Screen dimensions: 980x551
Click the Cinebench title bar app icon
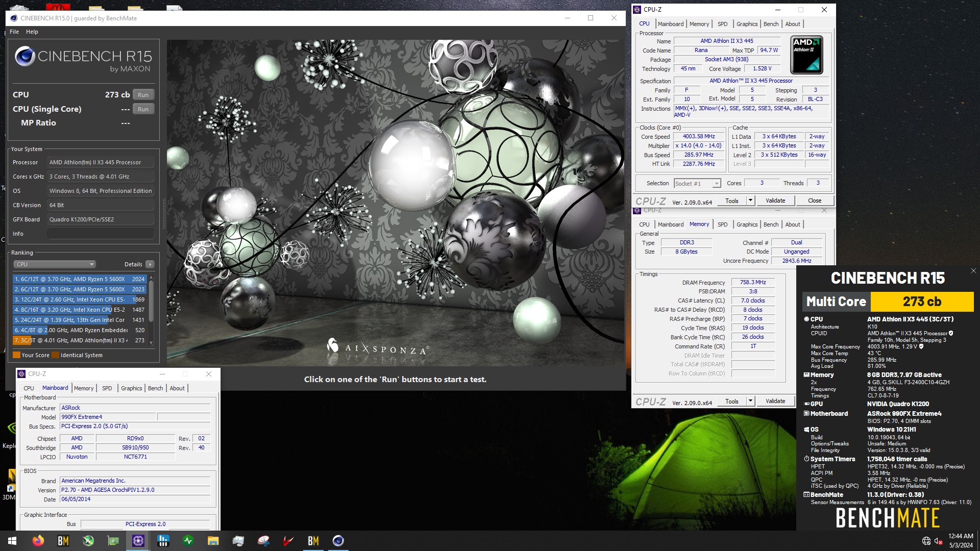coord(14,18)
